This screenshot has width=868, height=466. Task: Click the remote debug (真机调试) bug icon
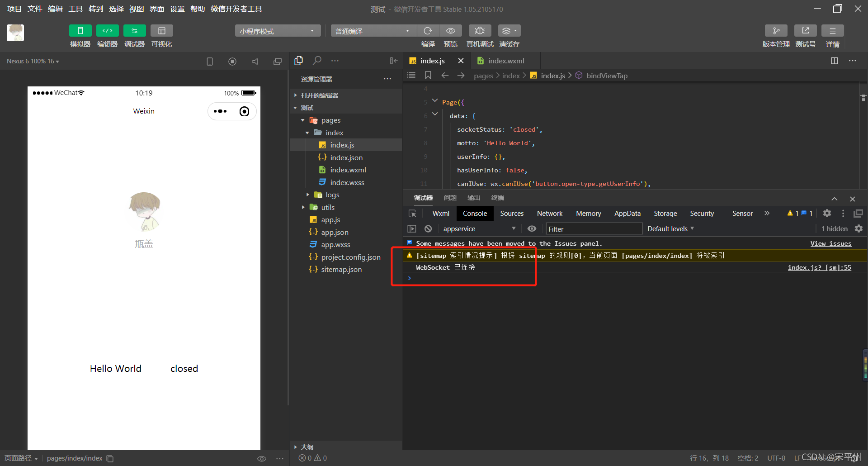[x=480, y=31]
